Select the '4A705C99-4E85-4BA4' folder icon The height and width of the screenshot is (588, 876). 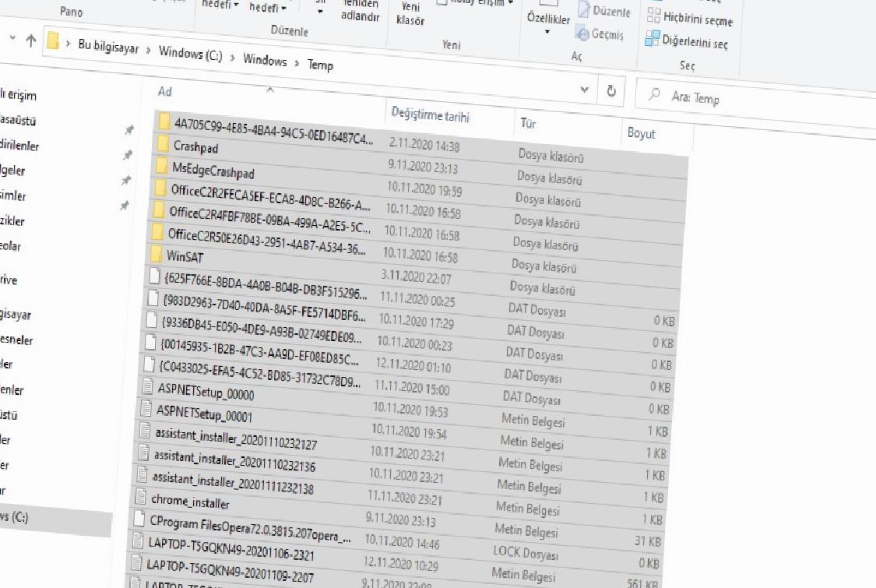pyautogui.click(x=164, y=121)
